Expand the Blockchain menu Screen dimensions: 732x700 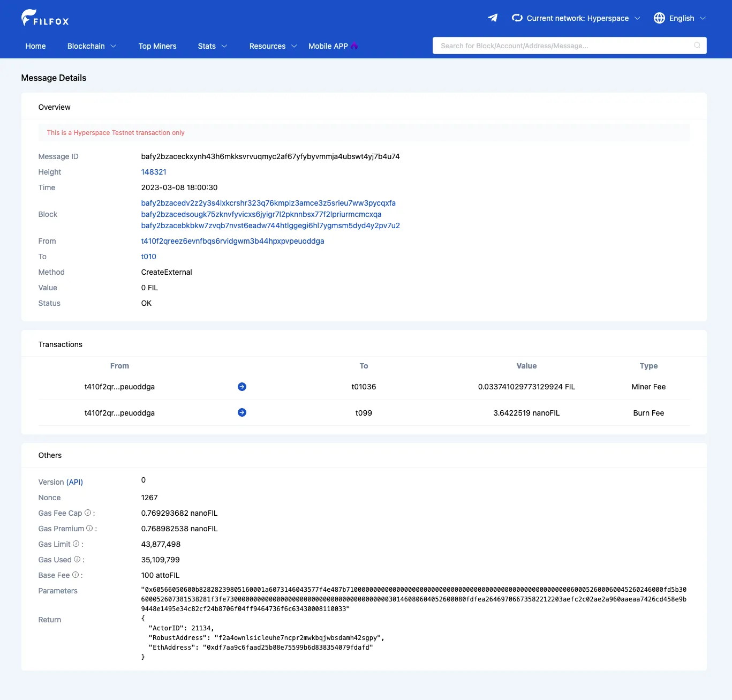click(x=92, y=46)
